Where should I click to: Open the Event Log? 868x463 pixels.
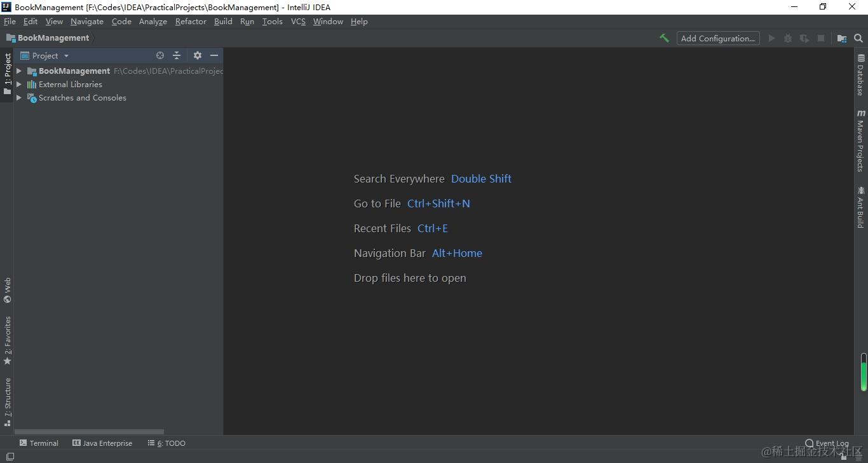coord(827,443)
